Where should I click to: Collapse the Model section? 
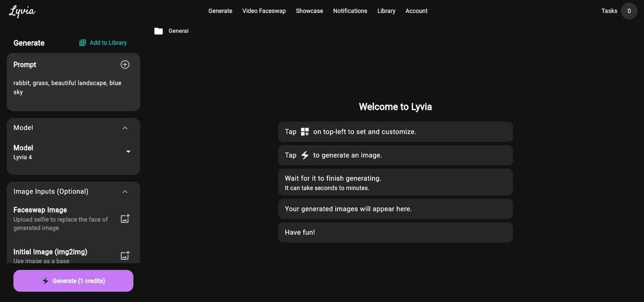(125, 128)
